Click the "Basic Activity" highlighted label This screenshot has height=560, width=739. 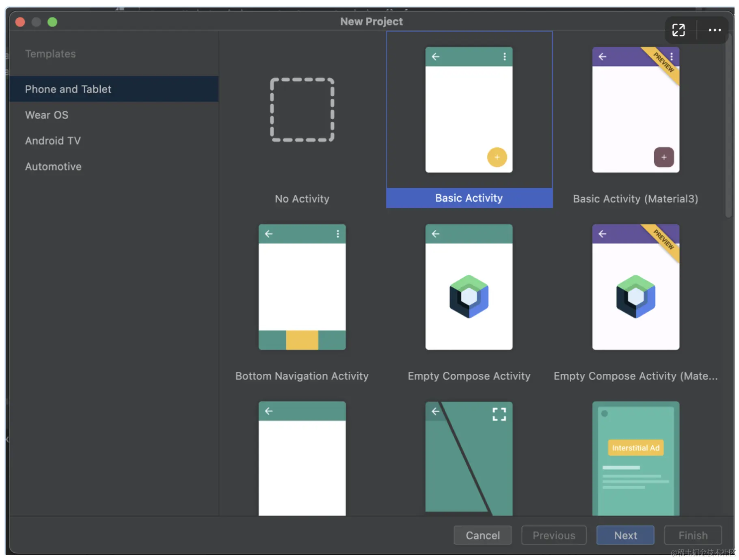pyautogui.click(x=469, y=198)
